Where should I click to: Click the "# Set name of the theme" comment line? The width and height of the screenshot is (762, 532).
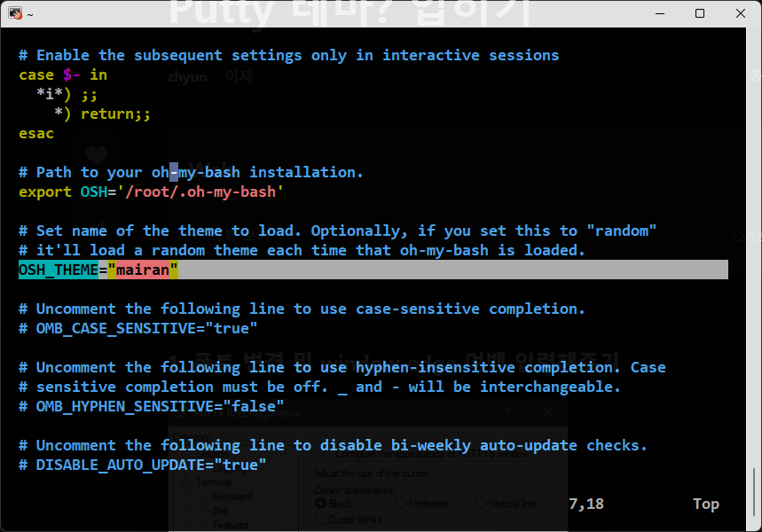point(338,231)
